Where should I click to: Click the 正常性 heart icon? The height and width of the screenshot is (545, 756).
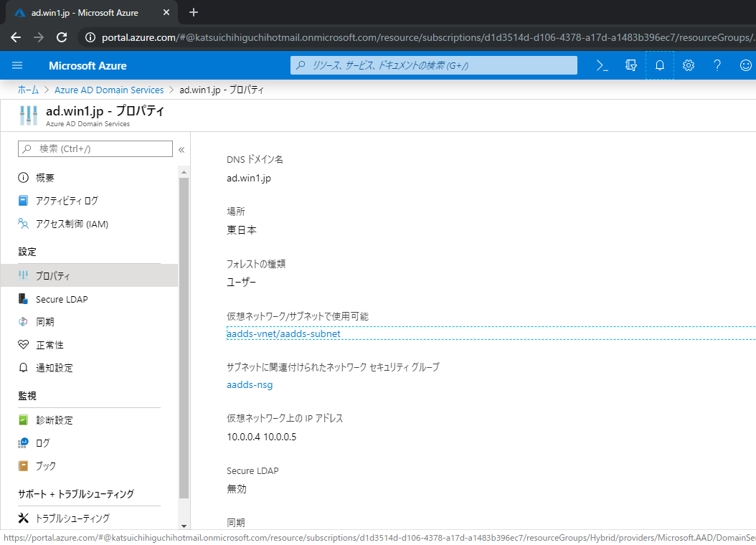tap(23, 344)
